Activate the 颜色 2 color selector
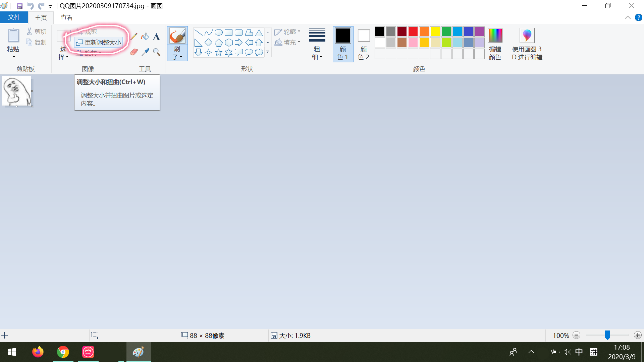This screenshot has width=644, height=362. 364,44
